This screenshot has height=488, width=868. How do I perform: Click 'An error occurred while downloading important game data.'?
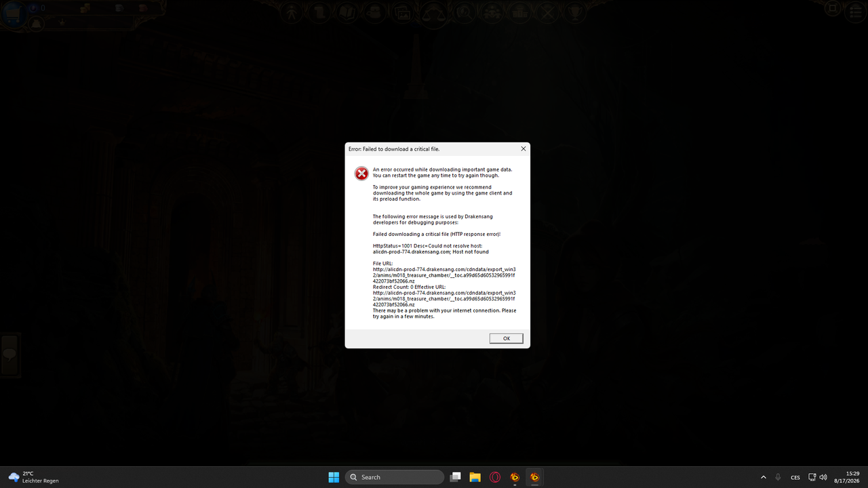click(442, 169)
